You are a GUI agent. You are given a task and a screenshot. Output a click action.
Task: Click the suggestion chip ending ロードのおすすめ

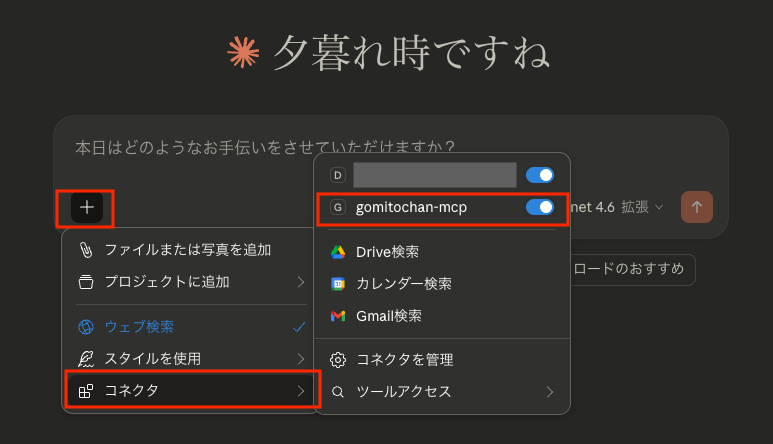click(632, 269)
